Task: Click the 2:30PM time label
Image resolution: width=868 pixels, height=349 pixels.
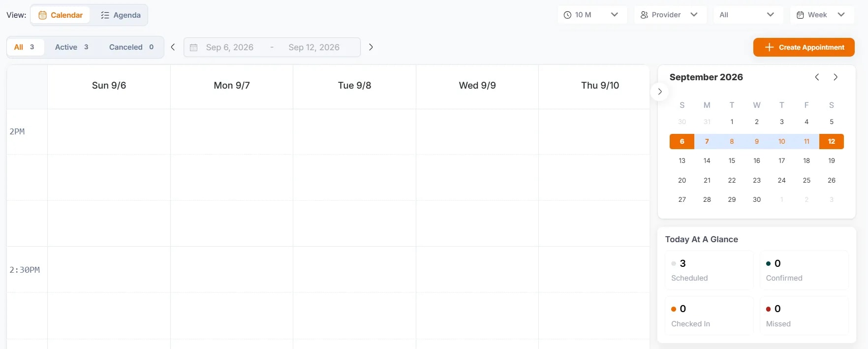Action: [x=25, y=270]
